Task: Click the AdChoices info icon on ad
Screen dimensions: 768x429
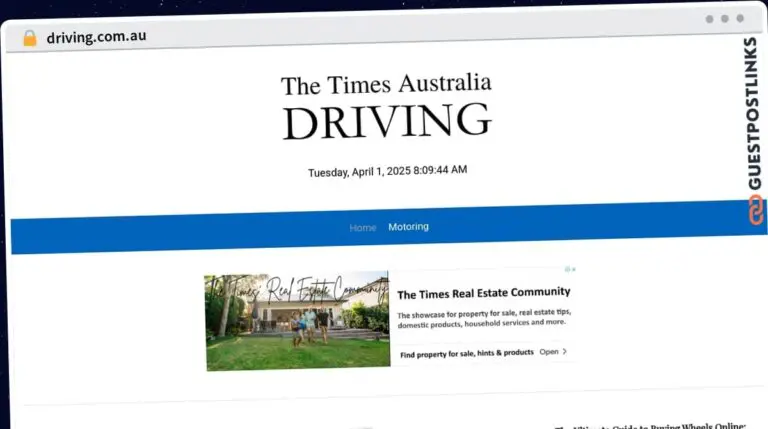Action: (567, 269)
